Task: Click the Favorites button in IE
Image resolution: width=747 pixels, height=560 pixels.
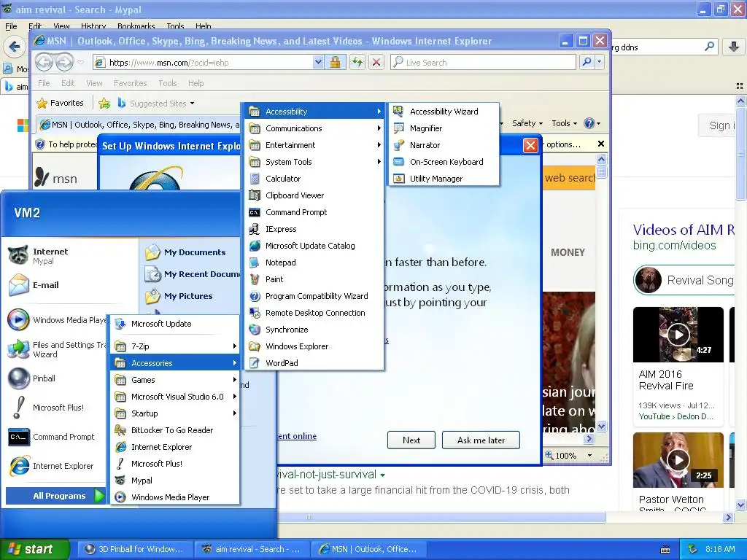Action: pyautogui.click(x=61, y=103)
